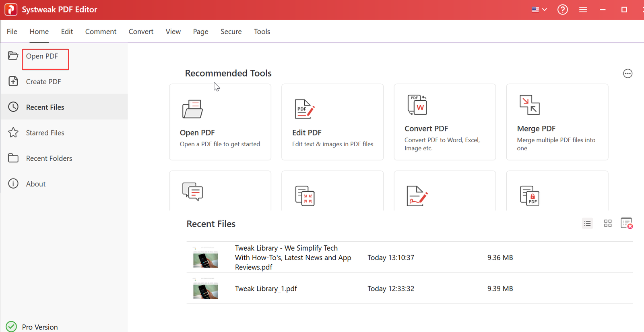Click the Create PDF plus-page icon
The height and width of the screenshot is (332, 644).
[13, 81]
